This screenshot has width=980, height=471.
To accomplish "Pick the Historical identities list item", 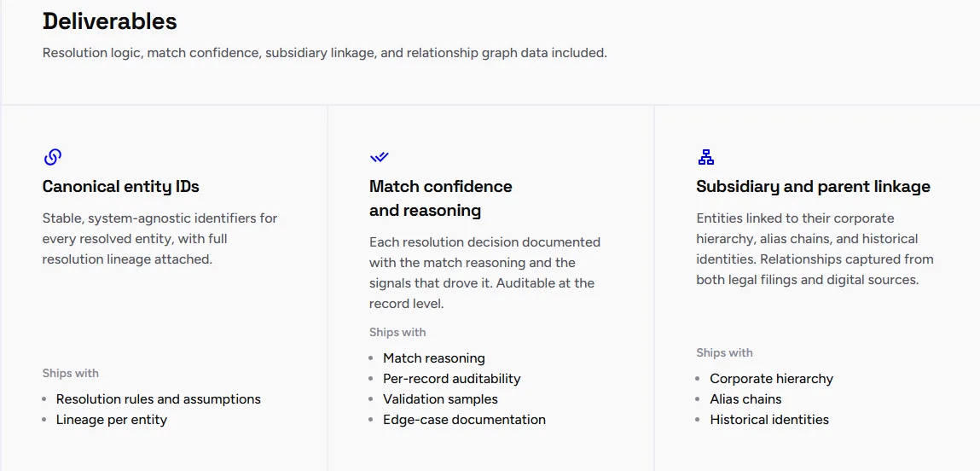I will (x=769, y=420).
